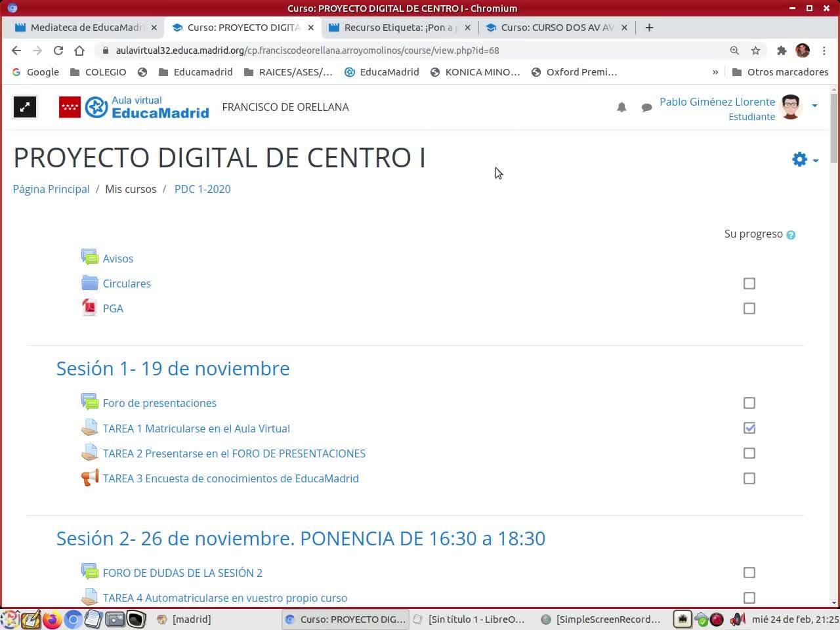
Task: Click the clock in the system tray
Action: (795, 619)
